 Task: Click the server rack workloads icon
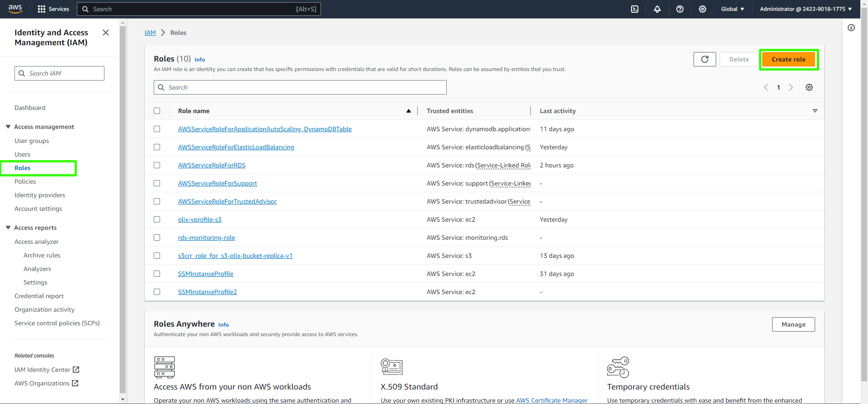(x=165, y=367)
